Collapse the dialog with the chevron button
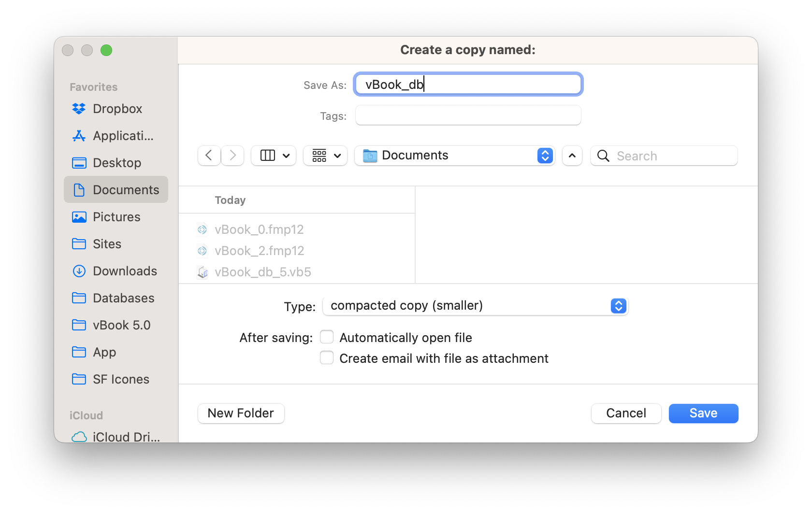This screenshot has height=514, width=812. (572, 156)
